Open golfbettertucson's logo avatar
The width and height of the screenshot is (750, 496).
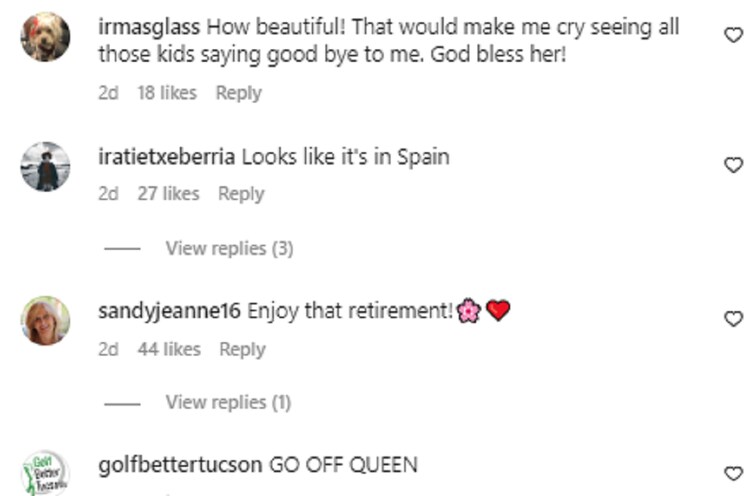click(46, 473)
